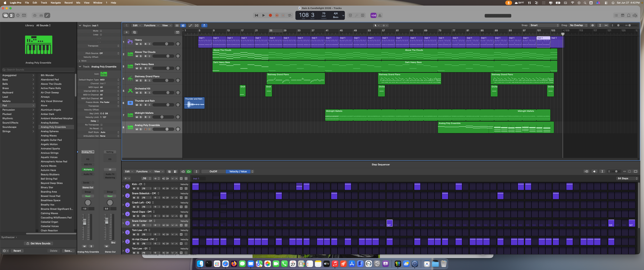644x270 pixels.
Task: Click the Thunder and Rain audio track icon
Action: (x=130, y=103)
